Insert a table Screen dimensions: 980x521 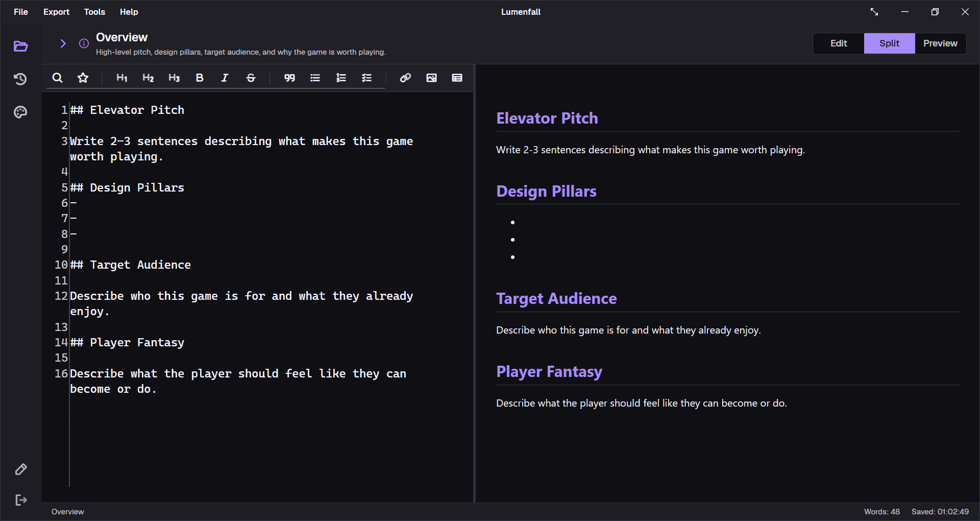457,78
